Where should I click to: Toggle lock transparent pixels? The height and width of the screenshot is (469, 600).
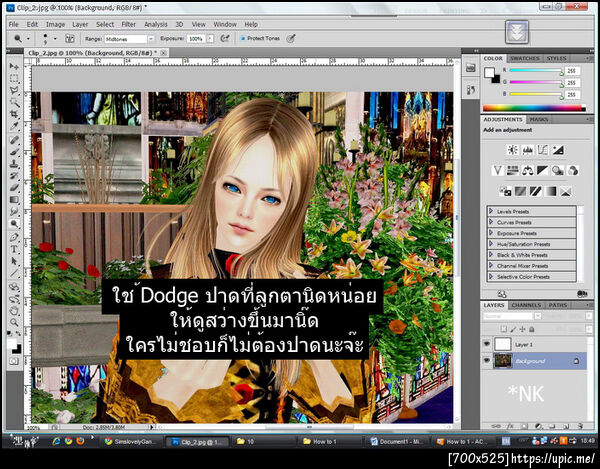pos(504,329)
